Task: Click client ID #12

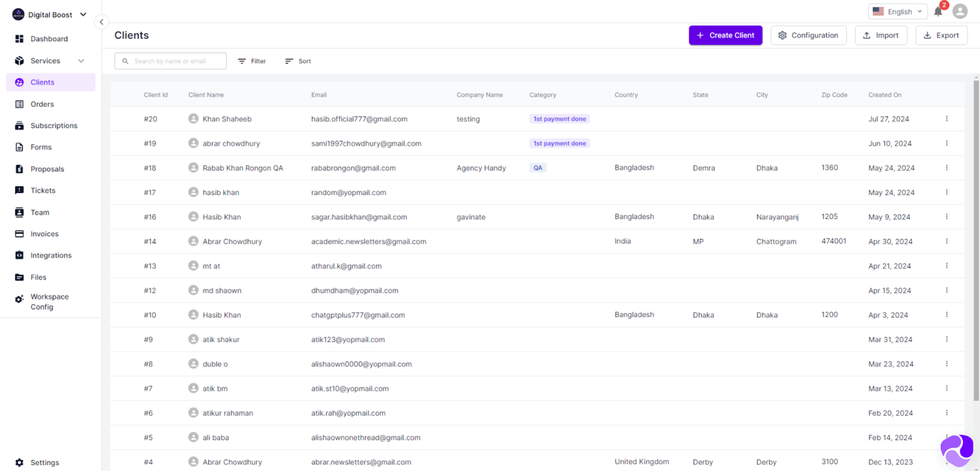Action: pyautogui.click(x=150, y=290)
